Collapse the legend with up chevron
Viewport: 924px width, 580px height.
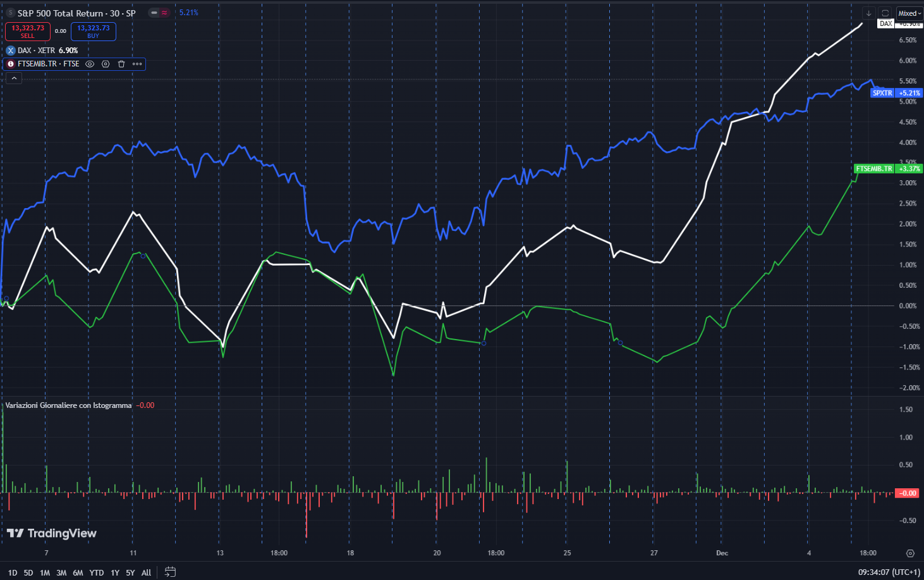coord(14,78)
